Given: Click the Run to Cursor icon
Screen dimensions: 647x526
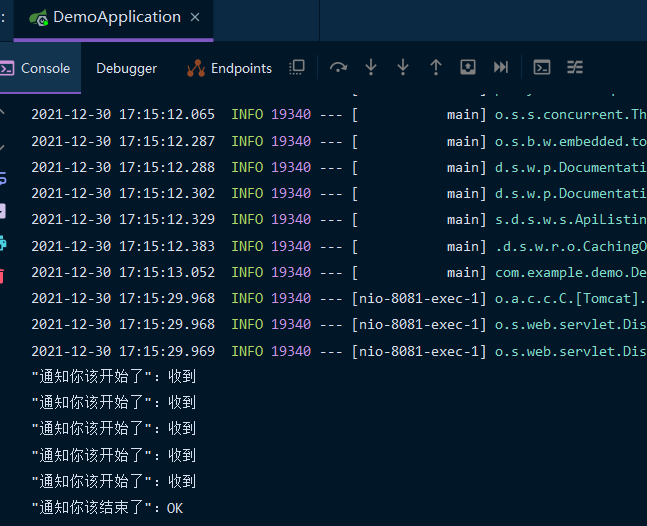Looking at the screenshot, I should 501,67.
